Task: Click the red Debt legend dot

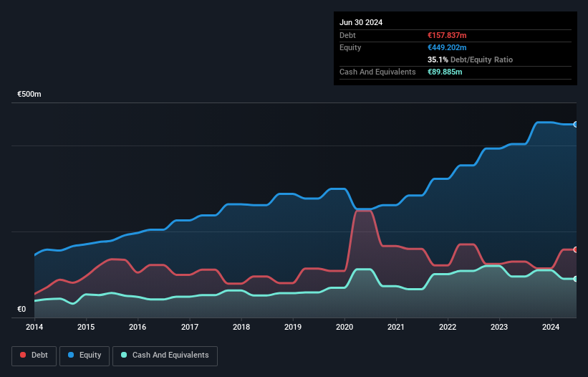Action: [23, 355]
